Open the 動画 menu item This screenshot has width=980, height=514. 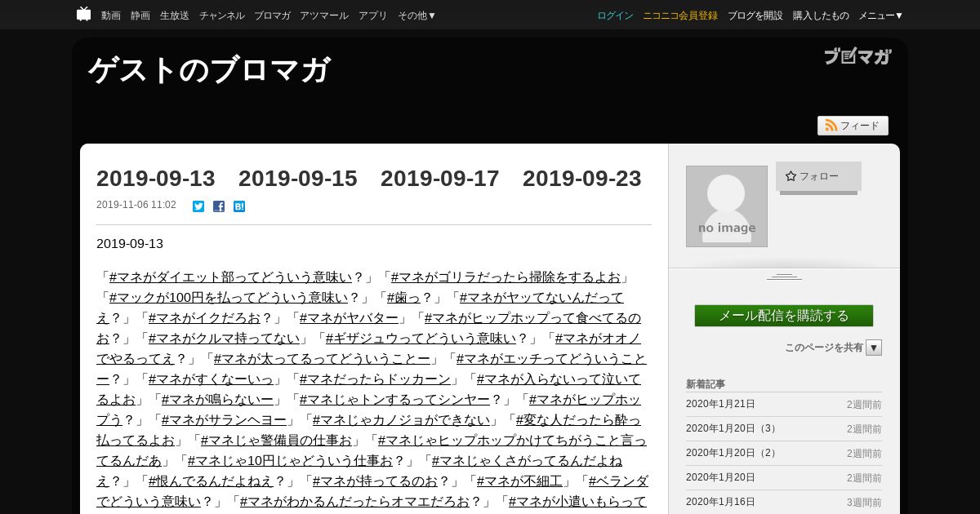(111, 16)
